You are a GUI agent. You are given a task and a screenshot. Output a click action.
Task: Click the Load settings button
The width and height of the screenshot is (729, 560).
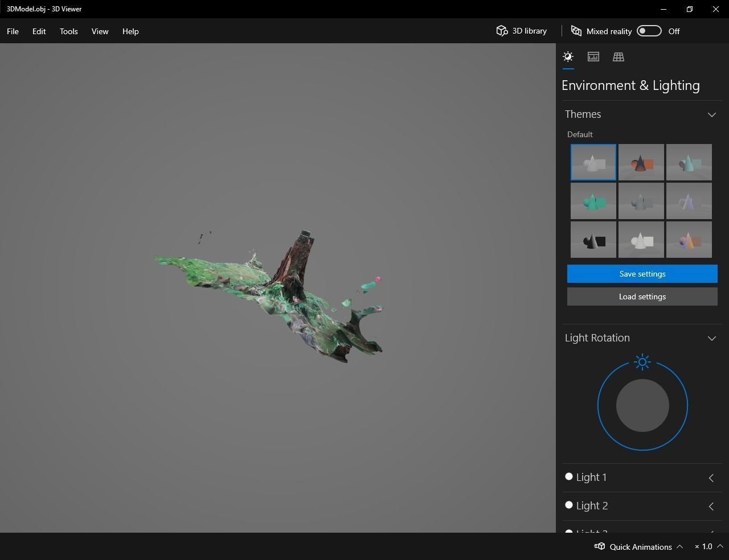(x=642, y=297)
